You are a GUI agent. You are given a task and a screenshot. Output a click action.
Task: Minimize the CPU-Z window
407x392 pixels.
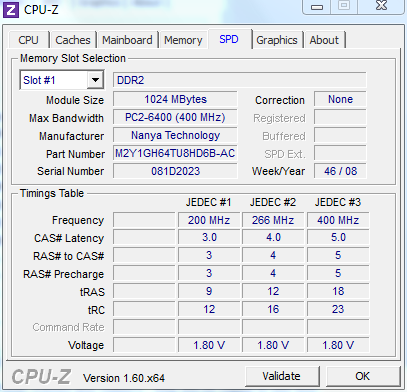(317, 6)
